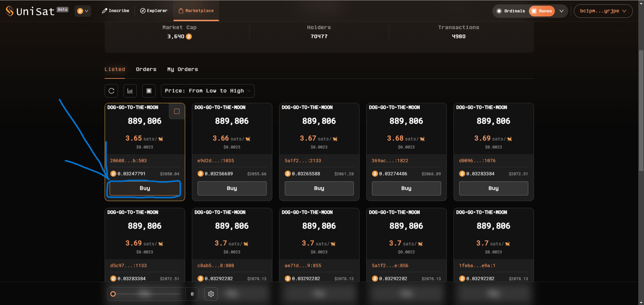
Task: Click the dog rune icon next to 3.68 sats
Action: pyautogui.click(x=422, y=139)
